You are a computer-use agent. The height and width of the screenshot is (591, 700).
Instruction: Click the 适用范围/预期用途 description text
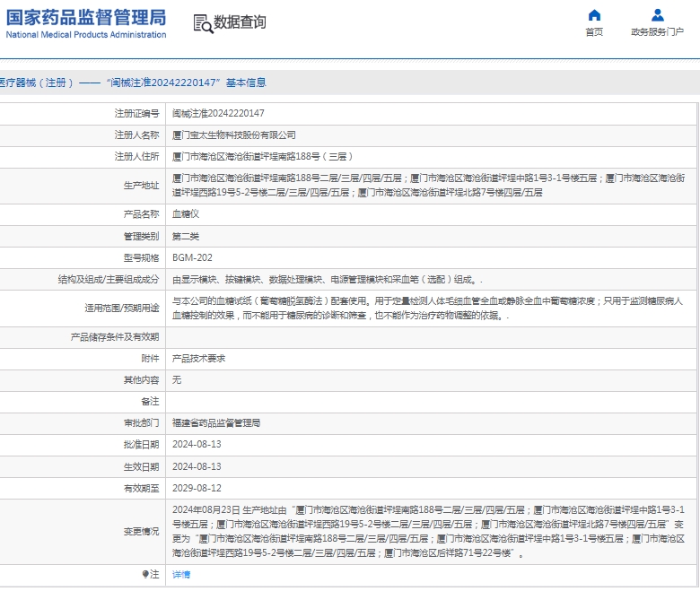click(x=428, y=309)
